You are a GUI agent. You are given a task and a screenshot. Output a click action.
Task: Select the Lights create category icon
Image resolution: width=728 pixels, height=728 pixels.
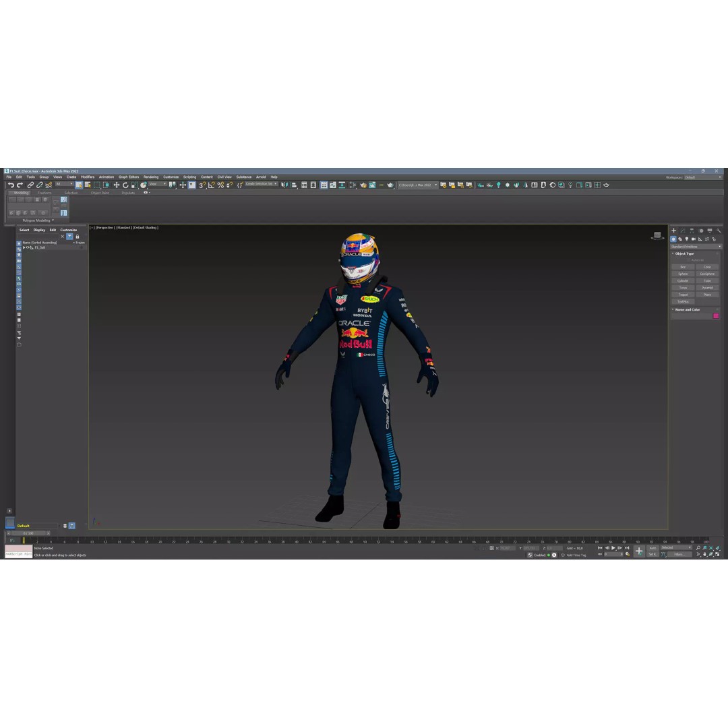687,239
